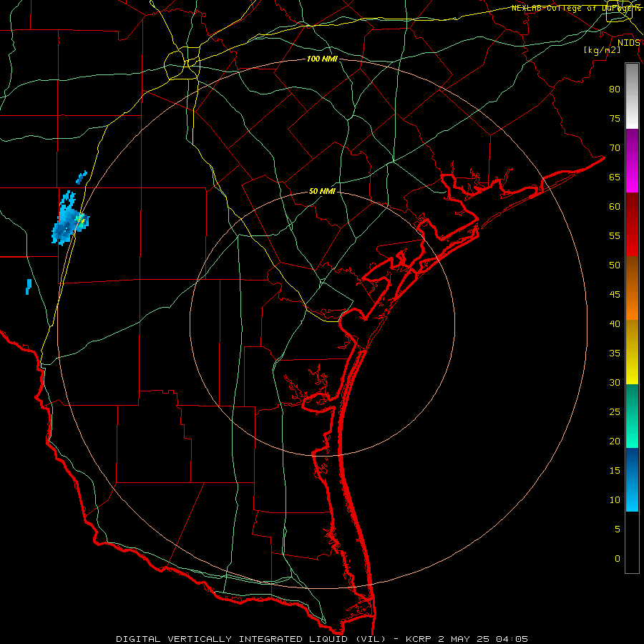Screen dimensions: 644x644
Task: Click the '50 NMI' range ring label
Action: (322, 191)
